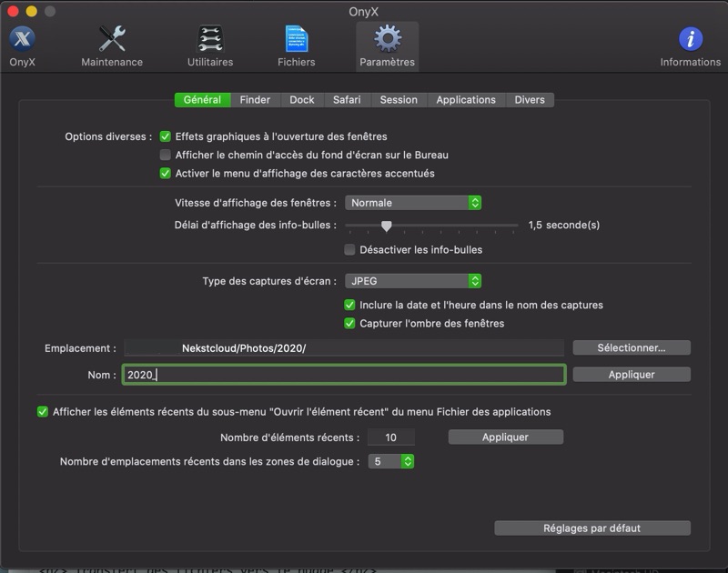The image size is (728, 573).
Task: Check Désactiver les info-bulles
Action: 349,249
